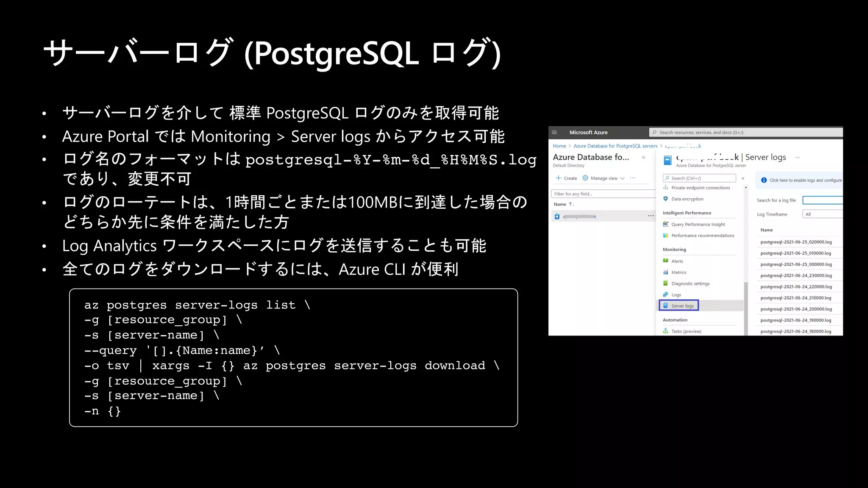
Task: Open Diagnostic settings menu item
Action: coord(690,284)
